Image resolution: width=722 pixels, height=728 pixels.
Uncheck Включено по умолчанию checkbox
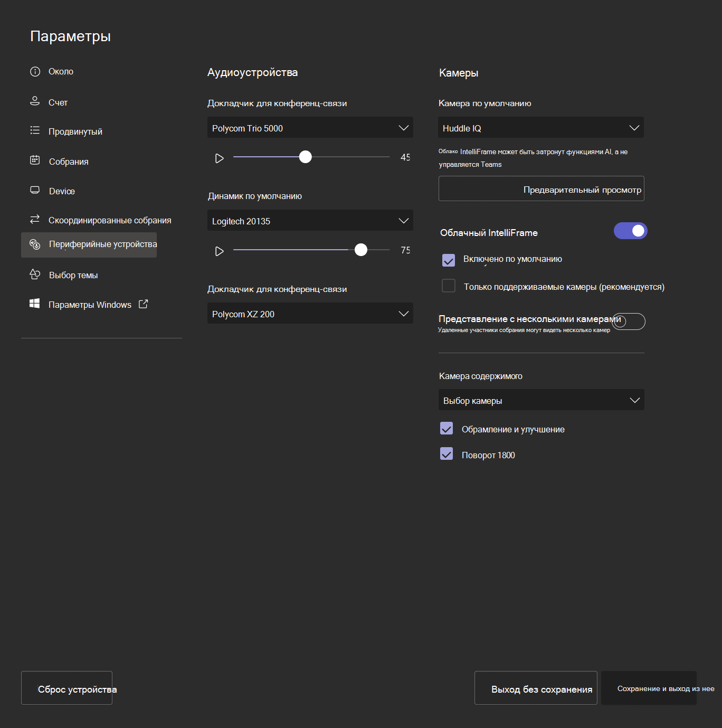pos(449,260)
